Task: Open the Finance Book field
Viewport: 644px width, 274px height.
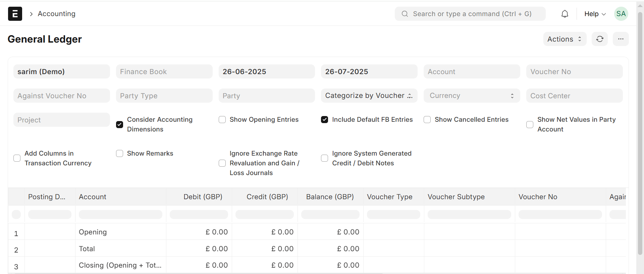Action: click(x=164, y=71)
